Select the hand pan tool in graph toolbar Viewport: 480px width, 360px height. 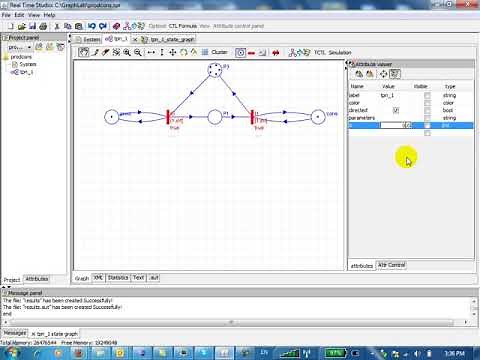(83, 52)
